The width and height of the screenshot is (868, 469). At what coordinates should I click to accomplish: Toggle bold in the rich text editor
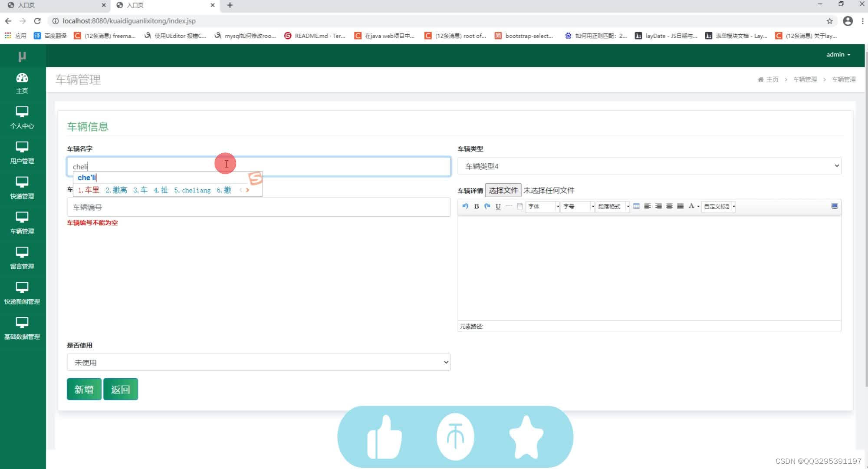click(x=476, y=206)
